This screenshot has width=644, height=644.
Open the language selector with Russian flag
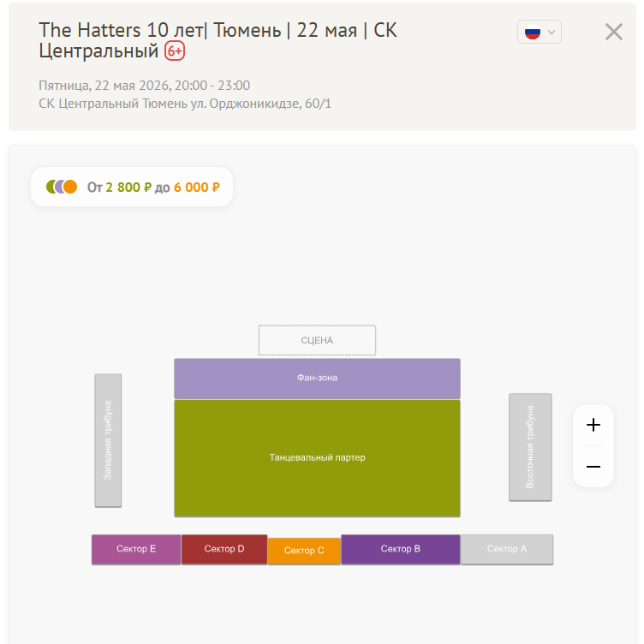(539, 33)
